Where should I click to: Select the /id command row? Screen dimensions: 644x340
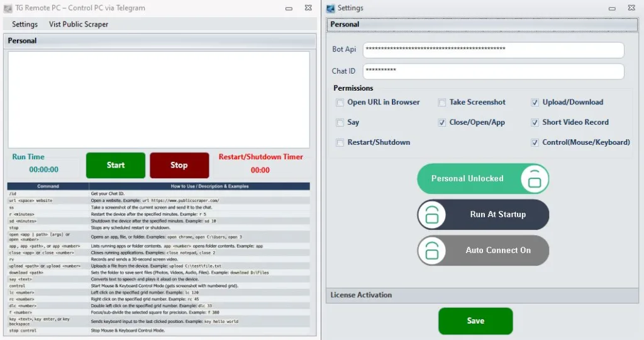158,194
